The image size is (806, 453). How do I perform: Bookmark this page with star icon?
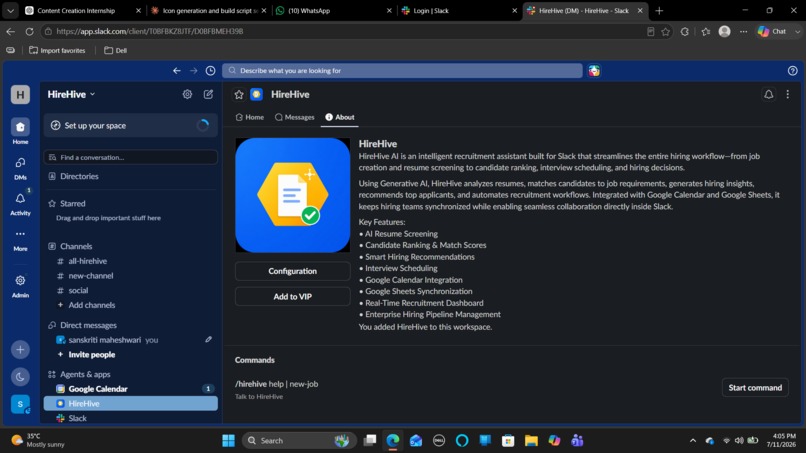click(x=666, y=31)
